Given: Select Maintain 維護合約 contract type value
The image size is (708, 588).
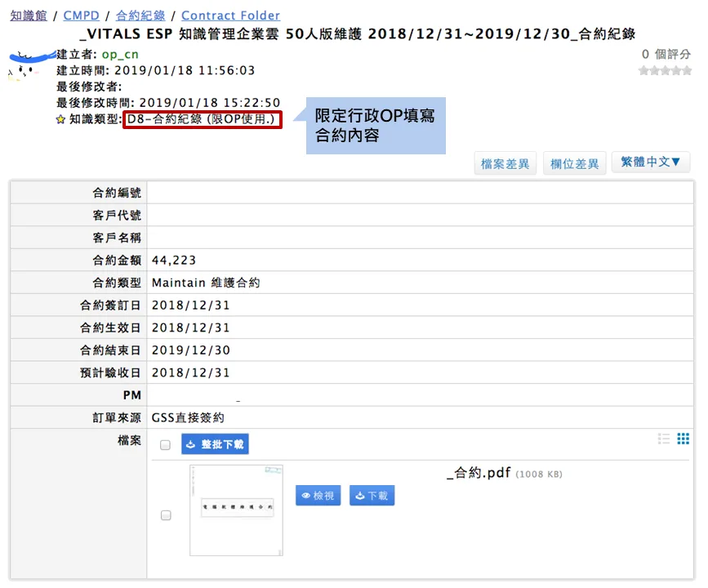Looking at the screenshot, I should coord(206,283).
